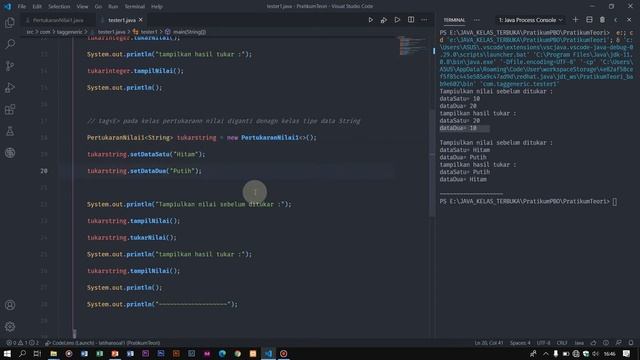
Task: Split the editor to the right
Action: click(411, 20)
